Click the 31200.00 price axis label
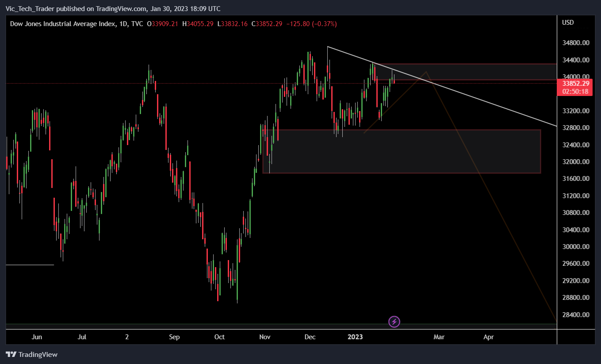This screenshot has width=601, height=364. (x=576, y=195)
